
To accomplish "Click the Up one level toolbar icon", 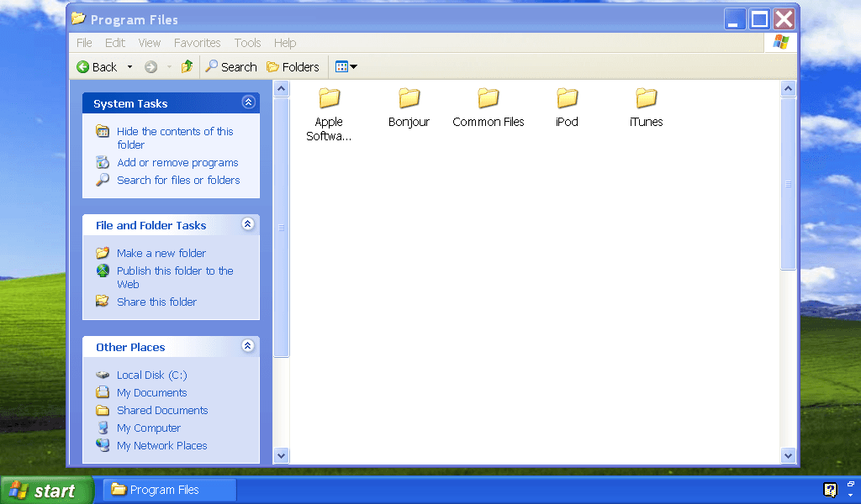I will (x=187, y=67).
